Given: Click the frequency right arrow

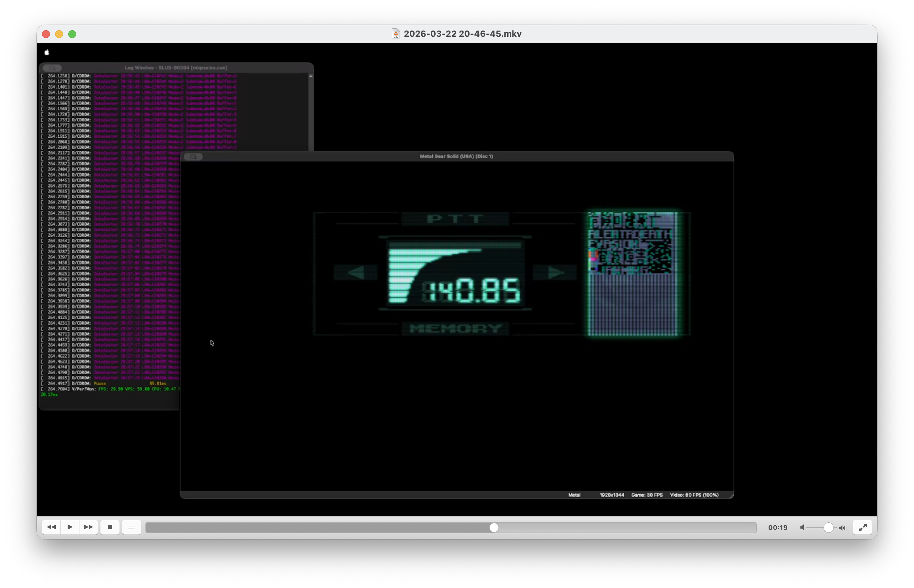Looking at the screenshot, I should (x=555, y=273).
